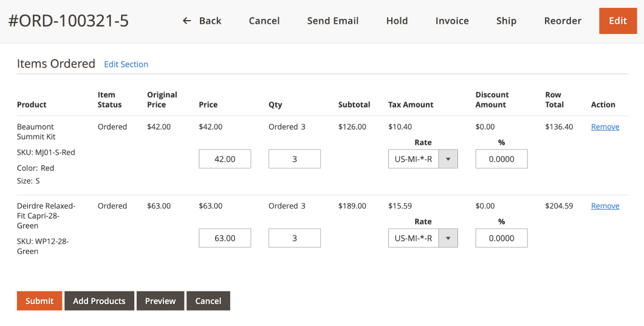
Task: Click the $189.00 subtotal value
Action: pos(352,206)
